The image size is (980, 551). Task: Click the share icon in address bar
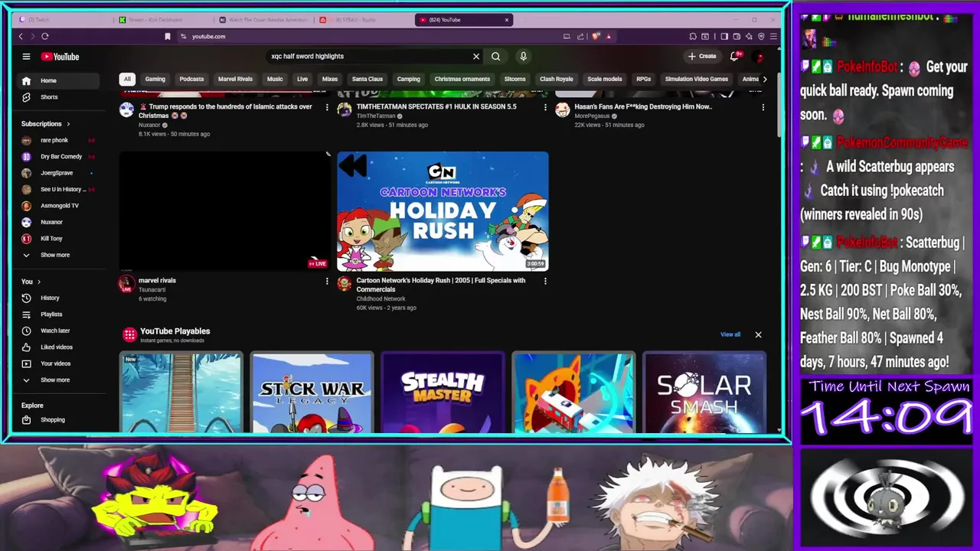pyautogui.click(x=580, y=36)
